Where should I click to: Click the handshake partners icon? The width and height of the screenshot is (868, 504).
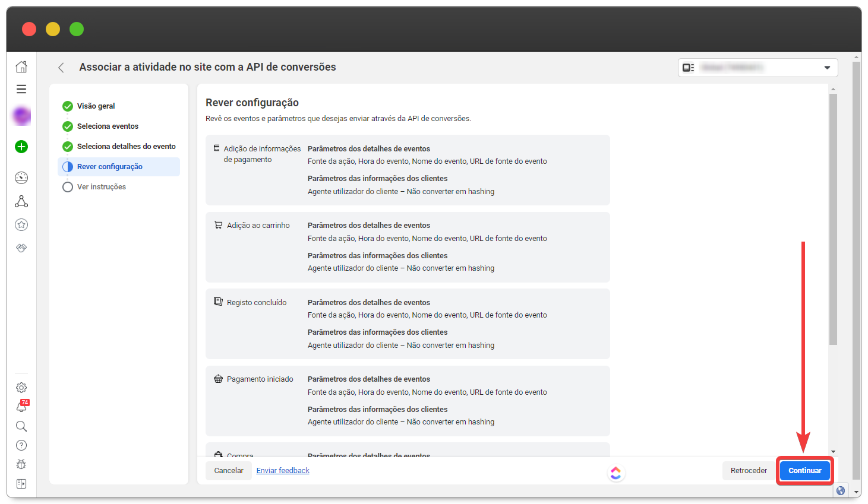coord(21,248)
